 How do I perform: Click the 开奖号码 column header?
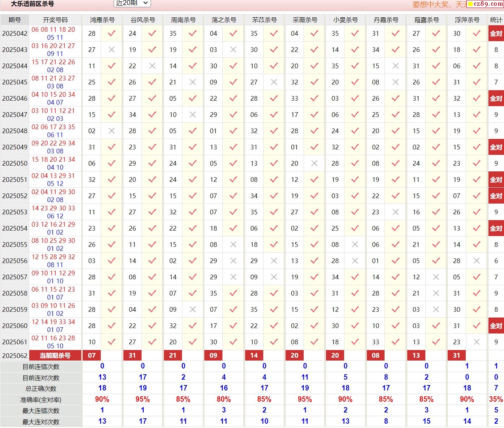click(x=55, y=20)
